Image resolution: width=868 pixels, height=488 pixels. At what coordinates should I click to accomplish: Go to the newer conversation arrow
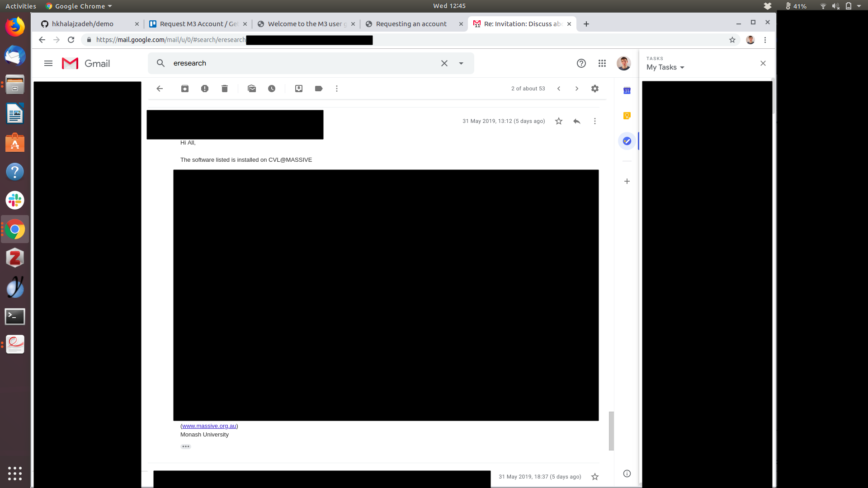(x=559, y=89)
